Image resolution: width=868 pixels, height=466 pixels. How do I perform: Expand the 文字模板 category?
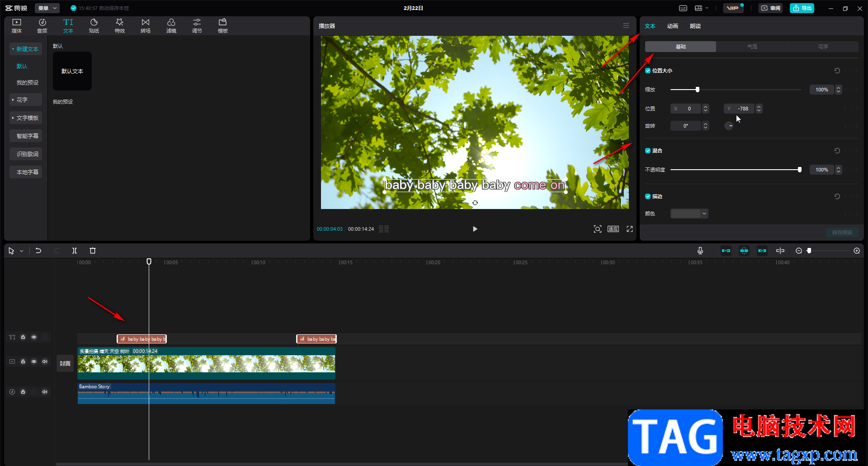(x=26, y=118)
